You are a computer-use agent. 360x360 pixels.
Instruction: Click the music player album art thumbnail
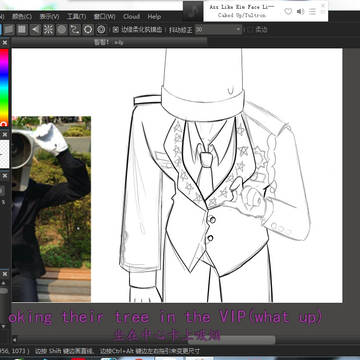pos(193,11)
